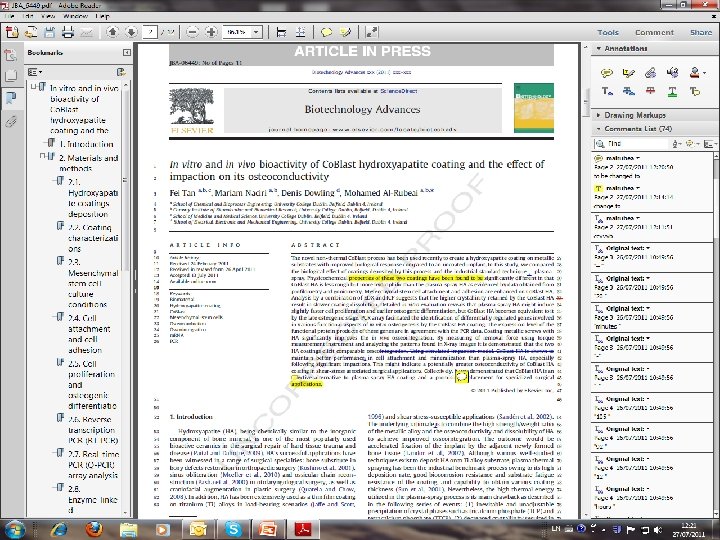Open the Windows Start menu
Viewport: 720px width, 540px height.
click(14, 529)
